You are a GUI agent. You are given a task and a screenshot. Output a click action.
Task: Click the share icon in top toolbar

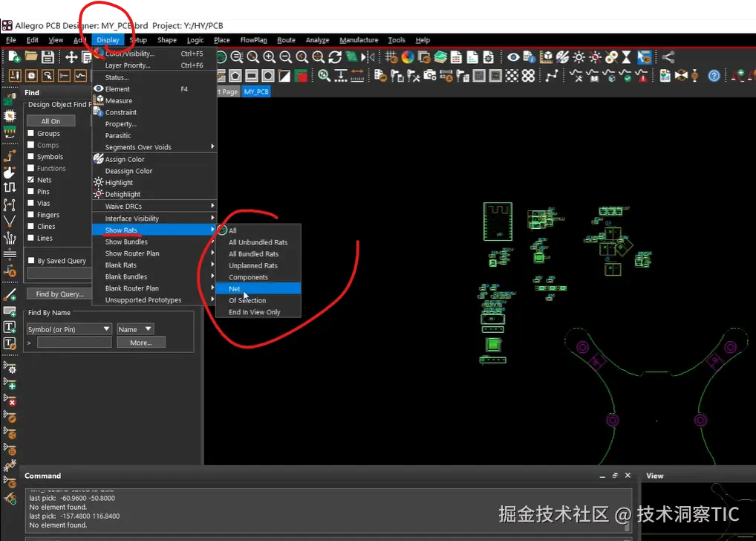point(668,57)
